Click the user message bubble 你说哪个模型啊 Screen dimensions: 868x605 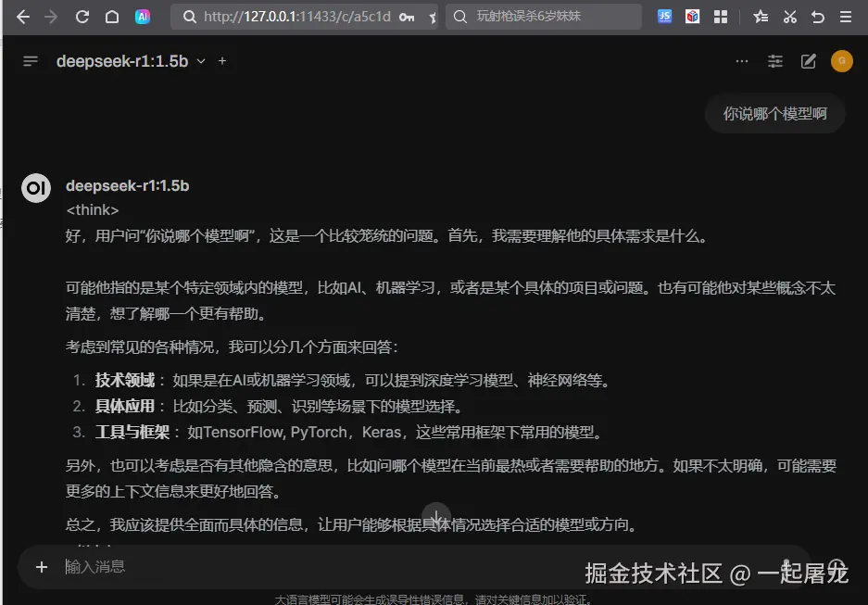[x=775, y=114]
